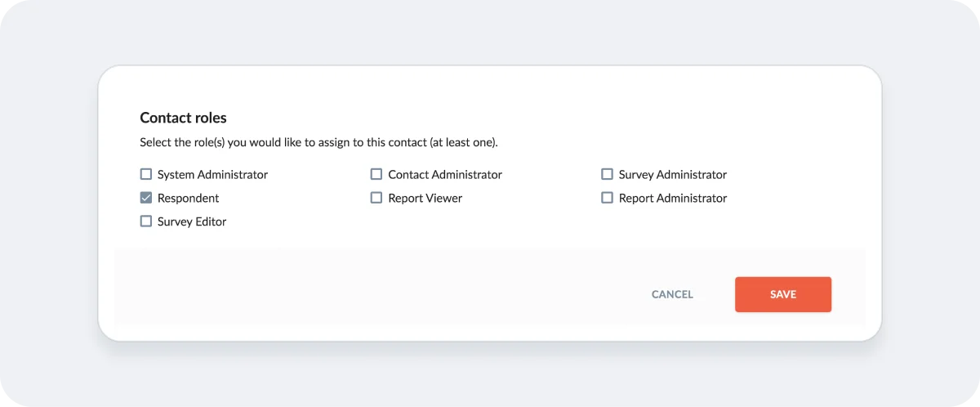The image size is (980, 407).
Task: Check the Survey Administrator checkbox
Action: point(607,174)
